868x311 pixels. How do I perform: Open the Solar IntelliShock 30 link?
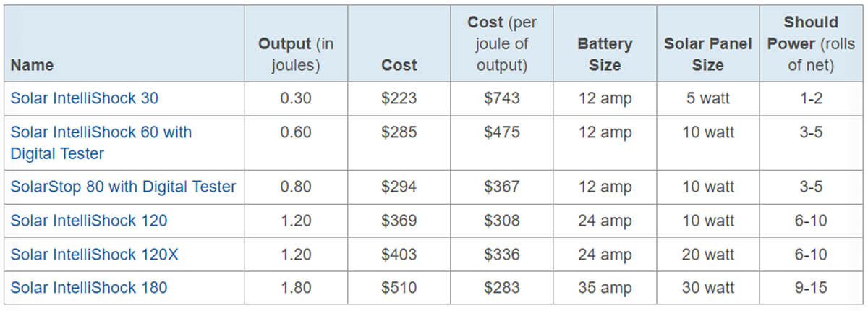tap(84, 98)
